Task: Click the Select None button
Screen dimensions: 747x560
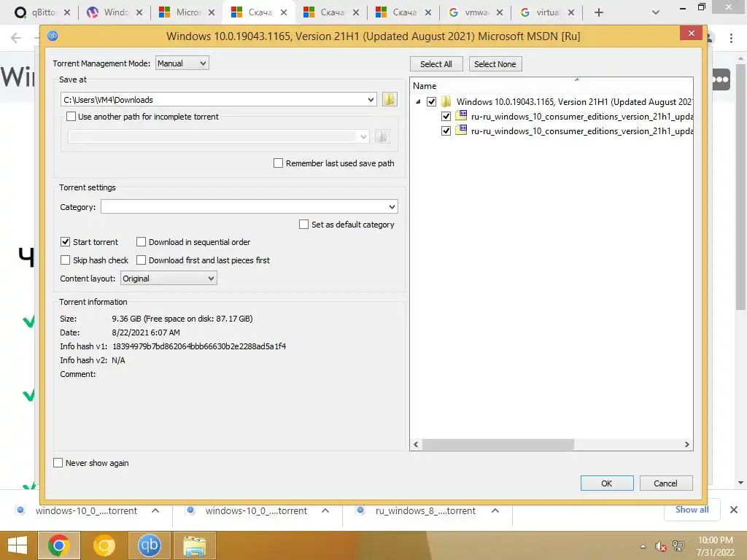Action: [495, 64]
